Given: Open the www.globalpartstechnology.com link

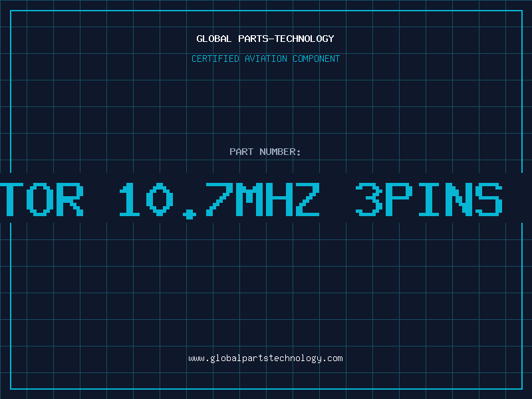Looking at the screenshot, I should tap(265, 358).
